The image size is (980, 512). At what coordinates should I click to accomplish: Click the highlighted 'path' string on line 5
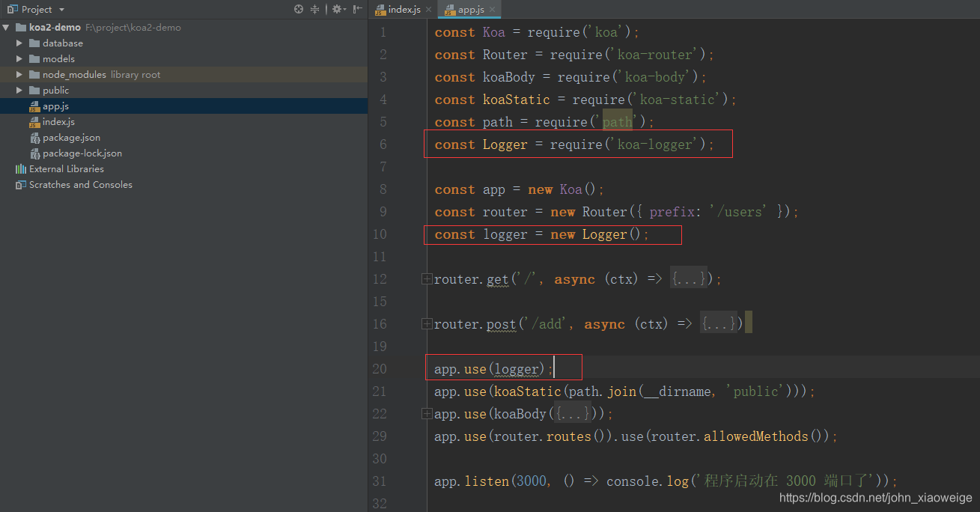[x=618, y=122]
